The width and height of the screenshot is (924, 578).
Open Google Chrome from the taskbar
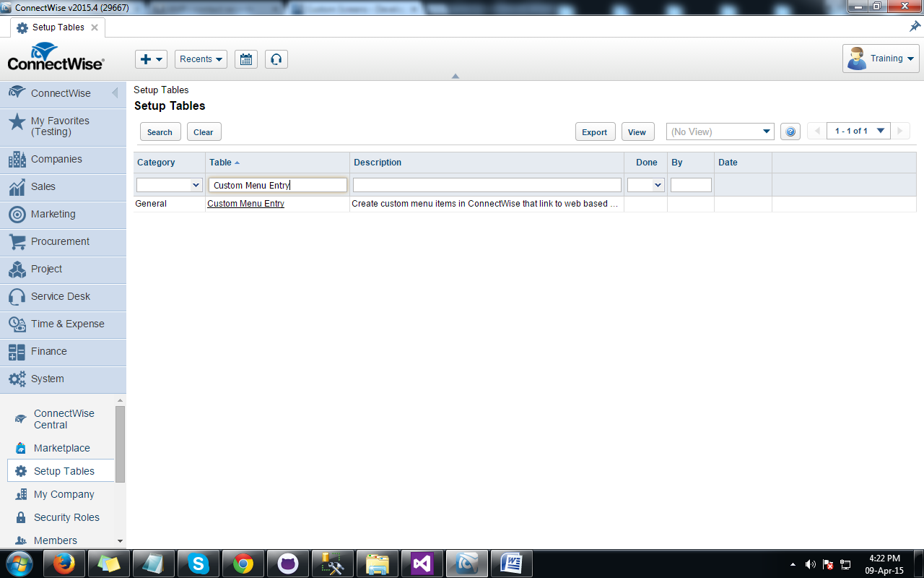[243, 564]
